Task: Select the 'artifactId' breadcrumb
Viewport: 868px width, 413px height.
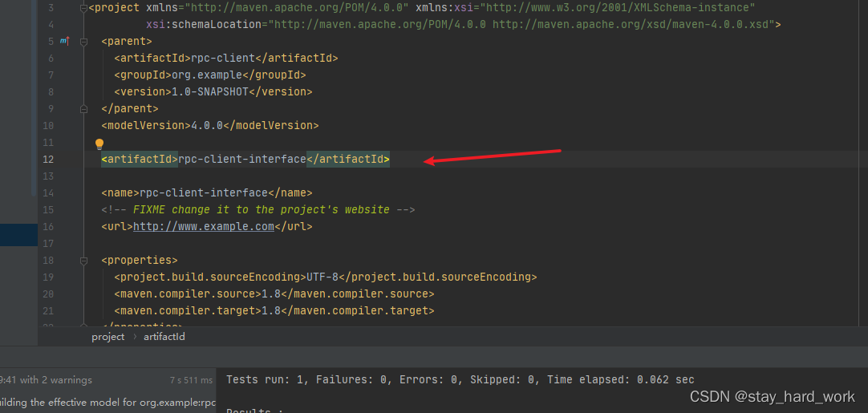Action: [164, 337]
